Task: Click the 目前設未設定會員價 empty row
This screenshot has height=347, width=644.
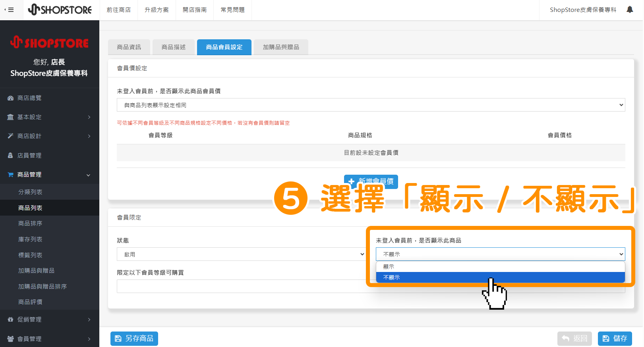Action: click(x=371, y=153)
